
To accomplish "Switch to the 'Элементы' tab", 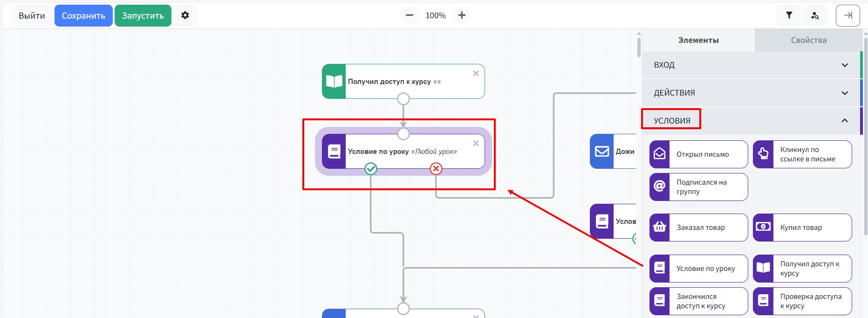I will [698, 40].
